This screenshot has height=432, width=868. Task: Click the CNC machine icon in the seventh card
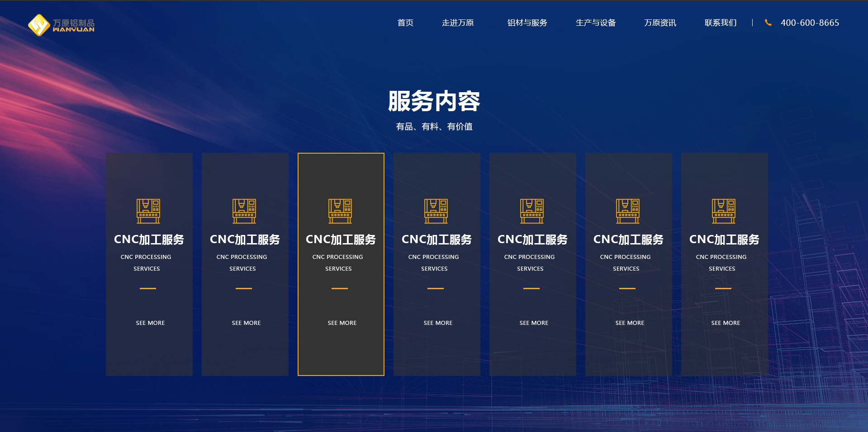pyautogui.click(x=724, y=211)
